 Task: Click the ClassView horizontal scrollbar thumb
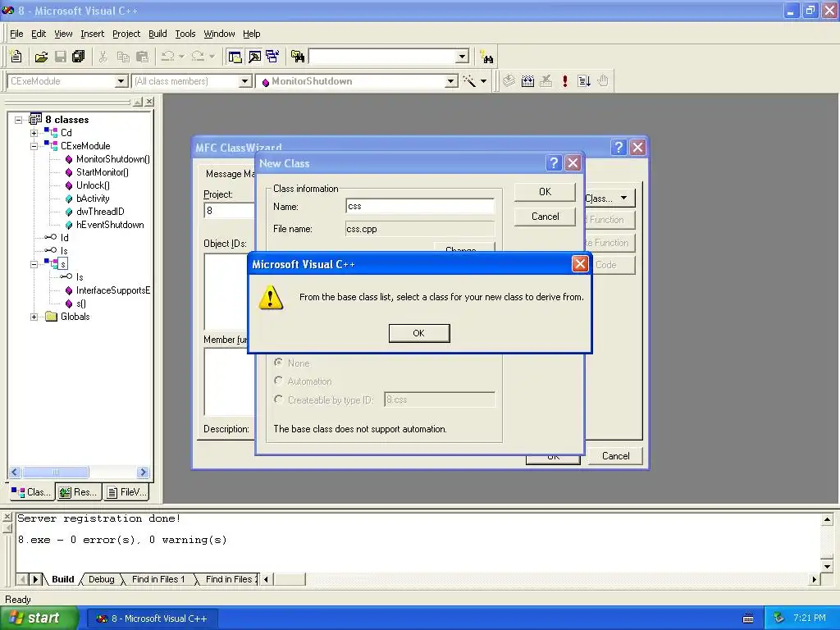56,472
